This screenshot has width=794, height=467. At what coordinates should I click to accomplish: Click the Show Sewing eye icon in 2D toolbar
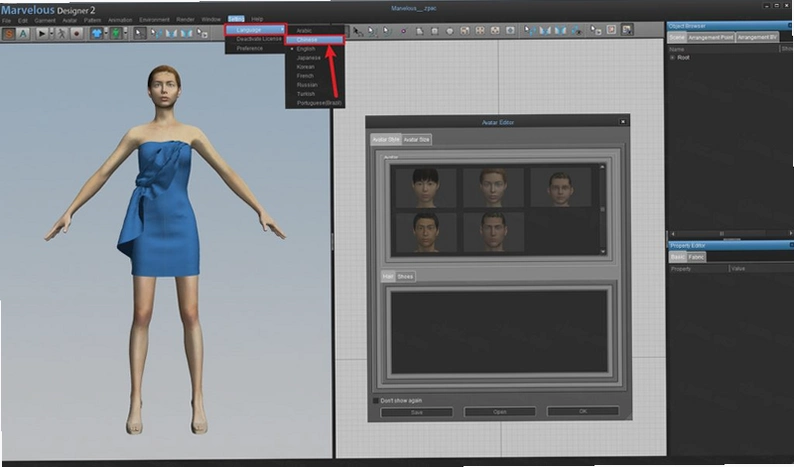coord(577,30)
